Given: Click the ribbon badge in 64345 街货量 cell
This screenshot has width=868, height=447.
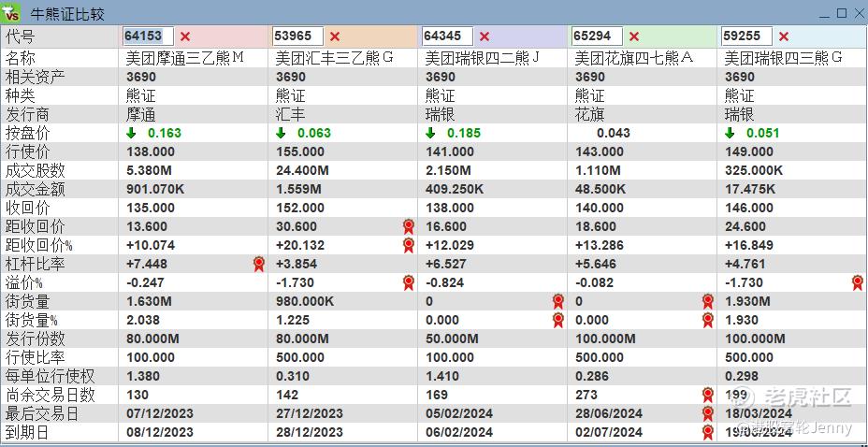Looking at the screenshot, I should click(558, 301).
